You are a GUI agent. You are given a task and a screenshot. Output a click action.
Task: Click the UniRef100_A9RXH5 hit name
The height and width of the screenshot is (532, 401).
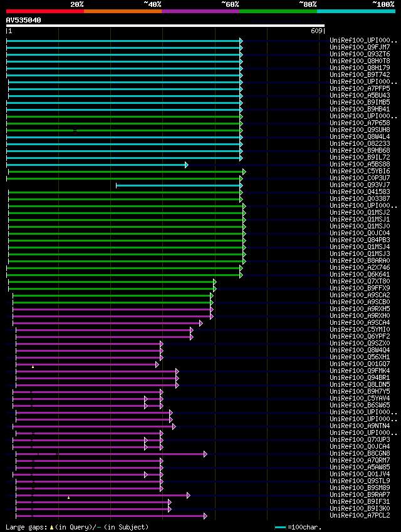(x=360, y=309)
